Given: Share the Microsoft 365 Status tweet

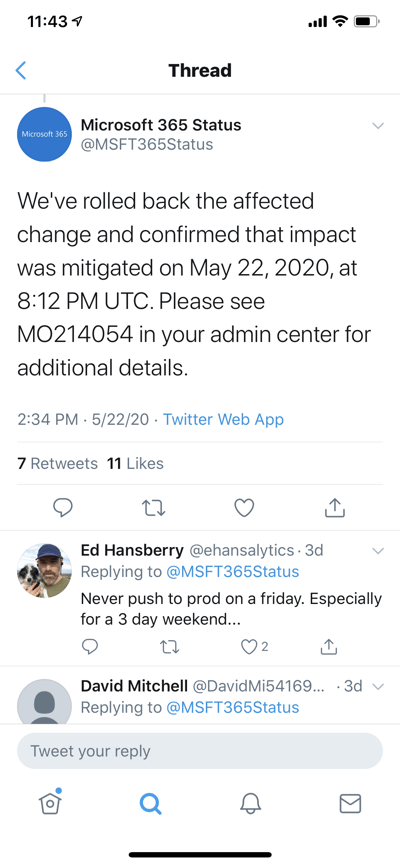Looking at the screenshot, I should pos(335,508).
